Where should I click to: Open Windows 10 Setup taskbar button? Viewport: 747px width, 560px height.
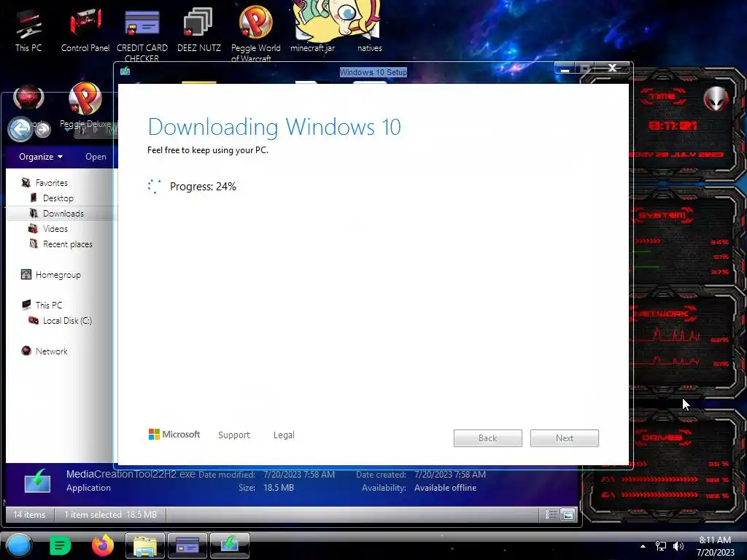tap(230, 545)
